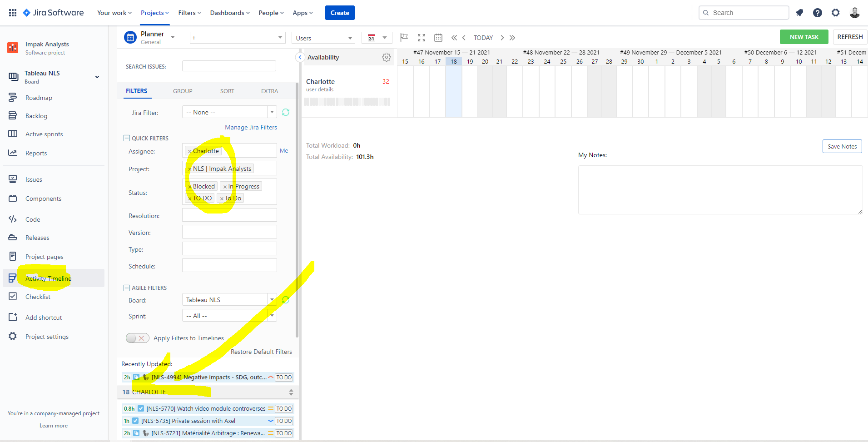Click the REFRESH button

coord(850,37)
